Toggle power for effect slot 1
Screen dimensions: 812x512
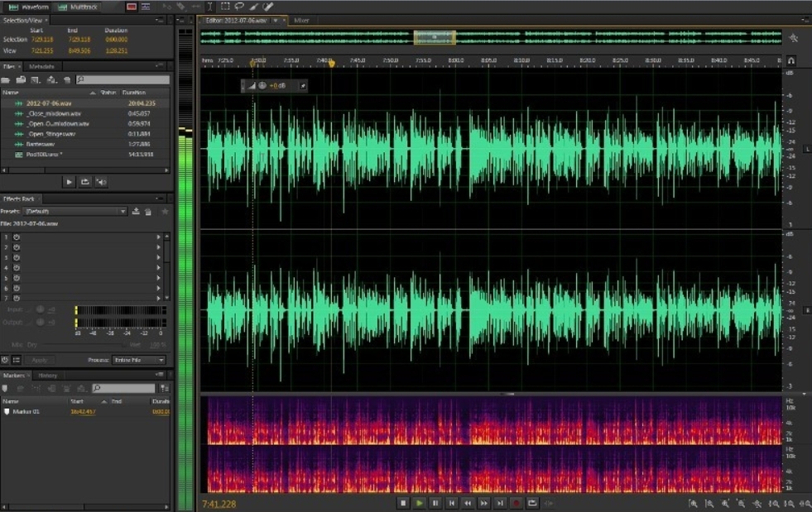pyautogui.click(x=17, y=237)
